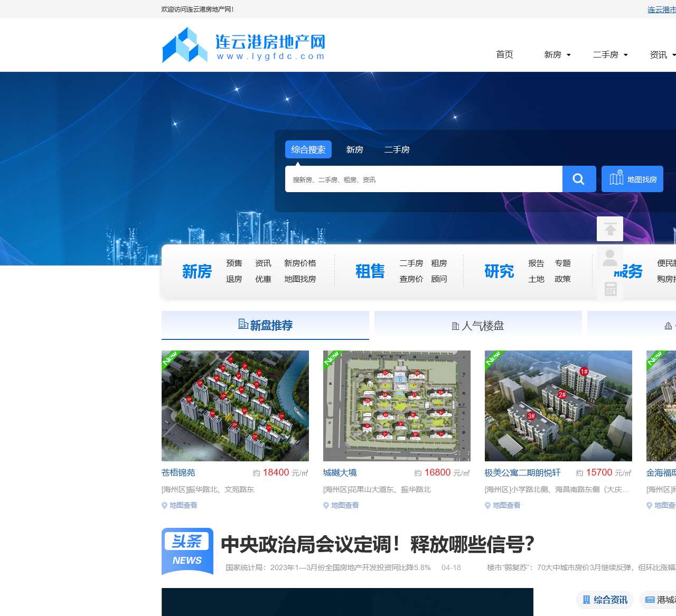This screenshot has height=616, width=676.
Task: Open the calculator floating icon
Action: click(x=610, y=289)
